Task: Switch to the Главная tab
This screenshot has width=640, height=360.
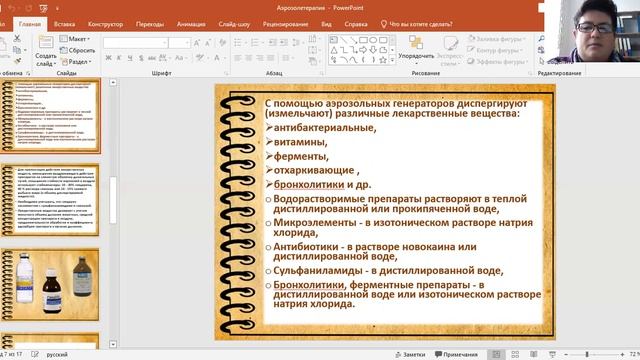Action: tap(30, 24)
